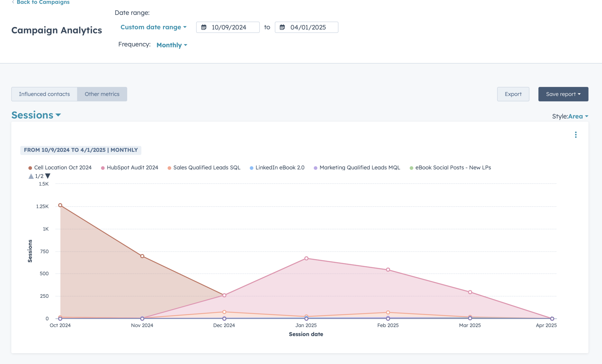Toggle Cell Location Oct 2024 legend series
602x364 pixels.
(63, 168)
